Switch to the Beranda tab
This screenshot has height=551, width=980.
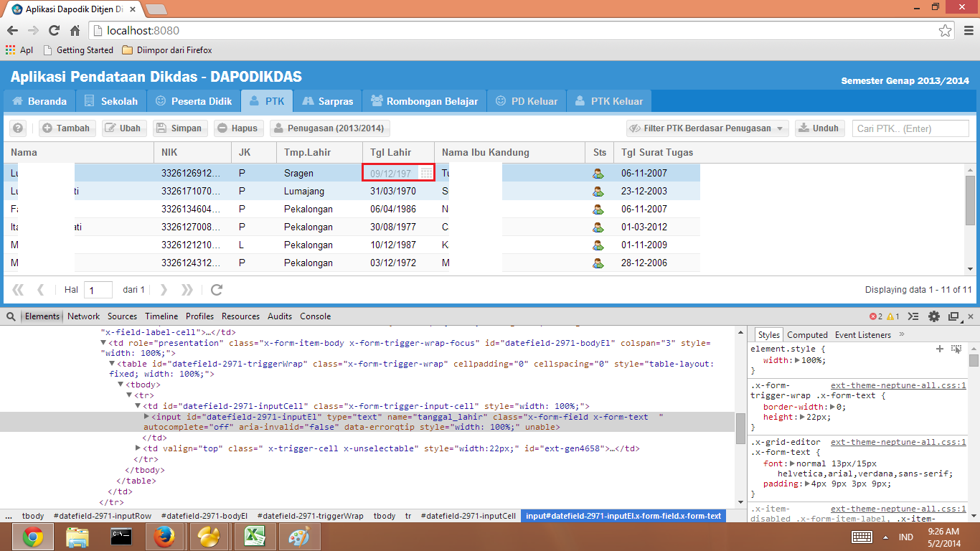[x=39, y=101]
